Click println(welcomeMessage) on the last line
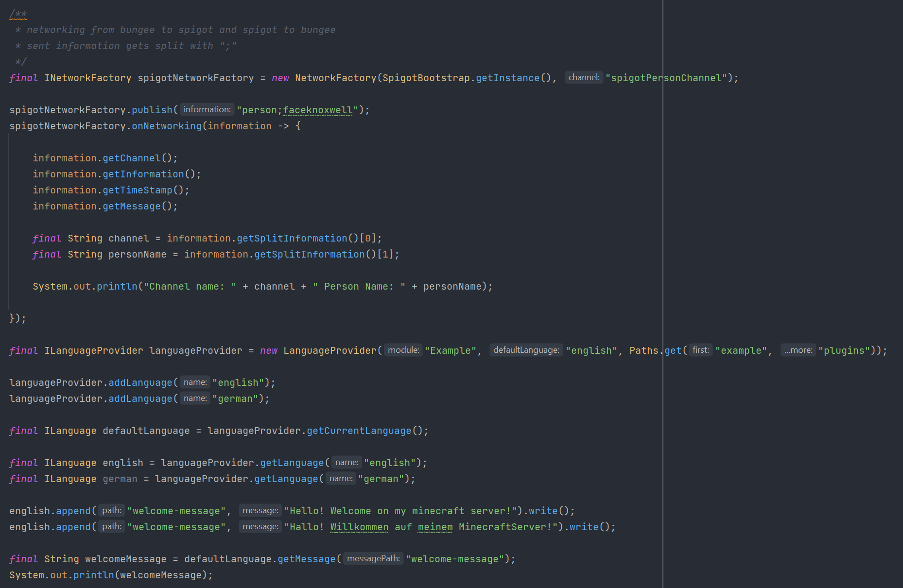The width and height of the screenshot is (903, 588). click(143, 575)
